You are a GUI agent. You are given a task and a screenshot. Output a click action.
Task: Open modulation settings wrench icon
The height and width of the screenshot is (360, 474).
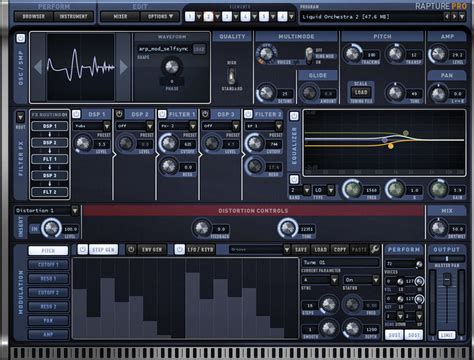[x=375, y=249]
